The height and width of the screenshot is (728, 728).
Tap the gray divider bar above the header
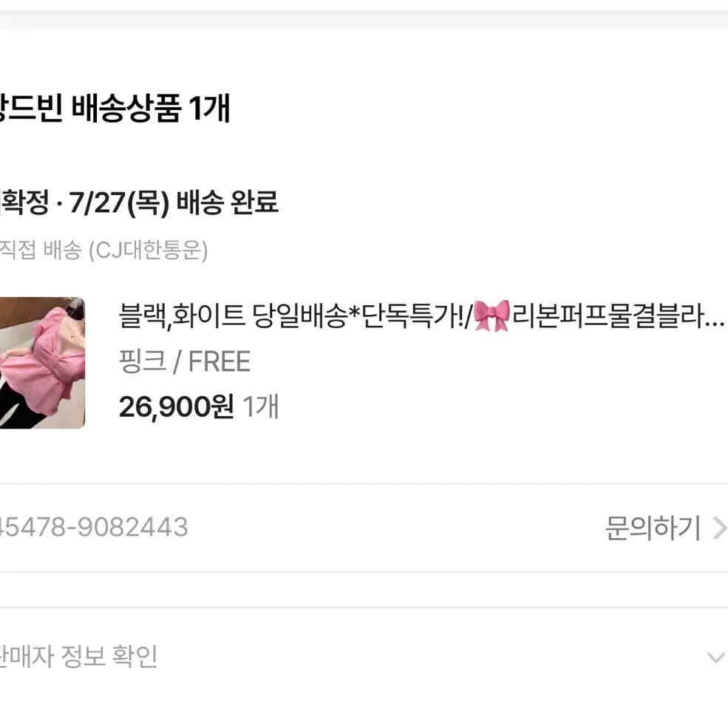click(x=364, y=21)
